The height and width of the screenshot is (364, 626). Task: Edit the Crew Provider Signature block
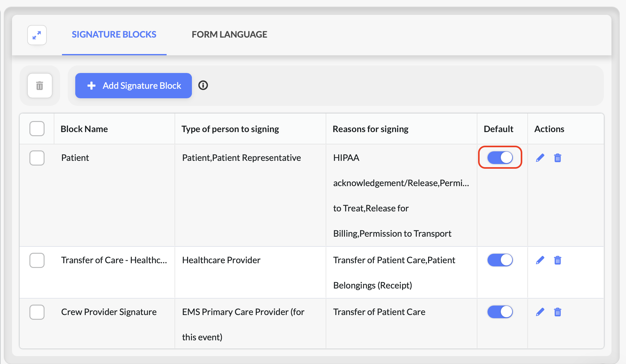click(540, 312)
